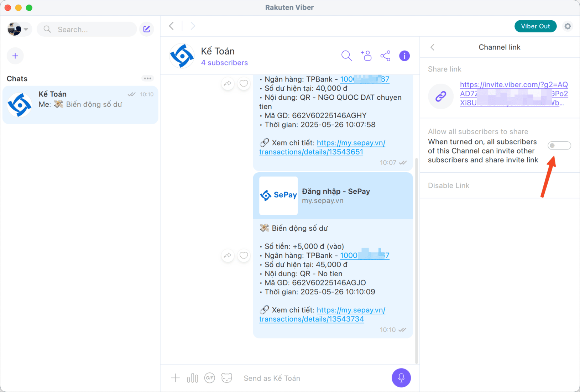Screen dimensions: 580x392
Task: Open 4 subscribers list
Action: pyautogui.click(x=224, y=63)
